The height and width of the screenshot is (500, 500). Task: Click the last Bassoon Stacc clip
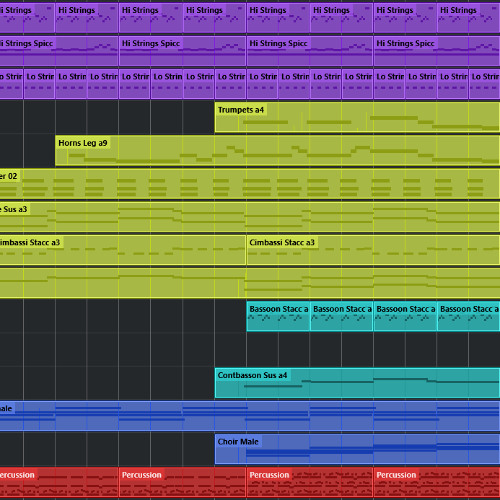coord(469,317)
